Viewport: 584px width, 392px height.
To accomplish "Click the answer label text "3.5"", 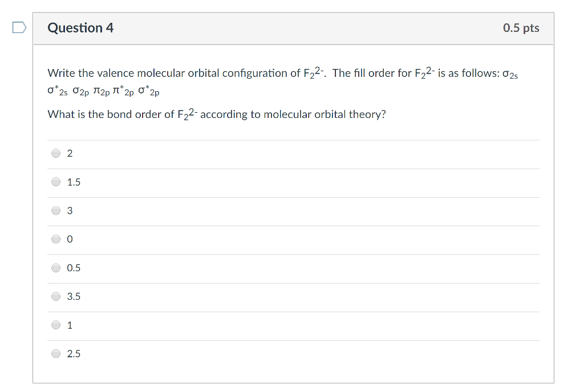I will pos(74,296).
